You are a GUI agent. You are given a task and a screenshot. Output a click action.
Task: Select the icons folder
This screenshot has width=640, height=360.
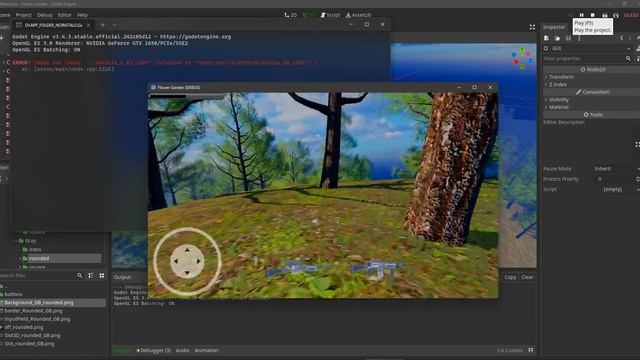(x=32, y=250)
